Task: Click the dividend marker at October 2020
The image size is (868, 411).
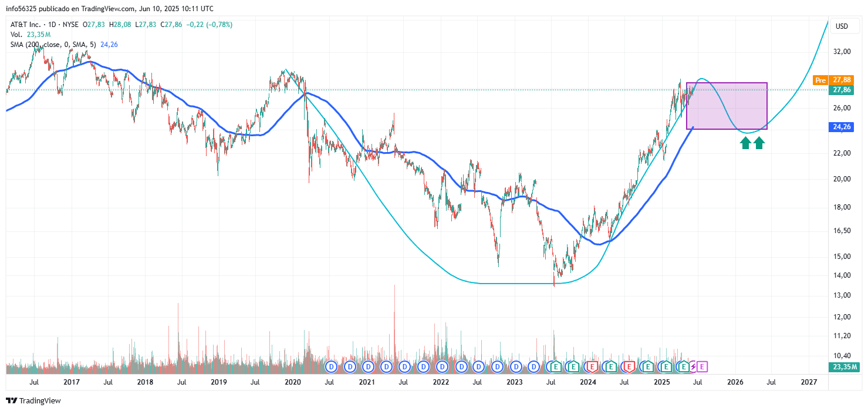Action: tap(350, 367)
